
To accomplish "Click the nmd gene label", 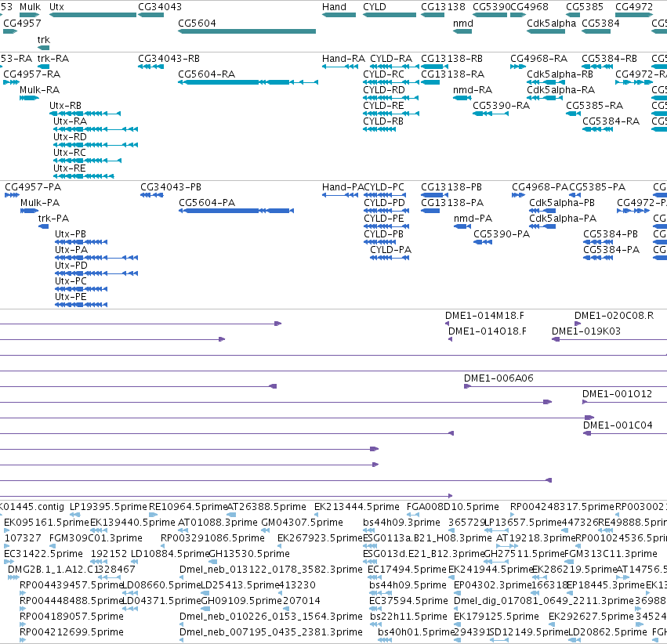I will [462, 24].
